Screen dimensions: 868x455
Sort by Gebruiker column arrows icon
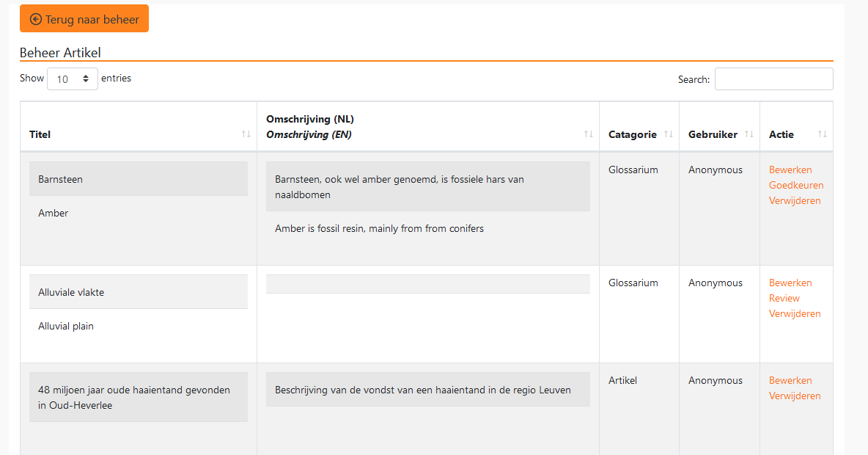(749, 134)
